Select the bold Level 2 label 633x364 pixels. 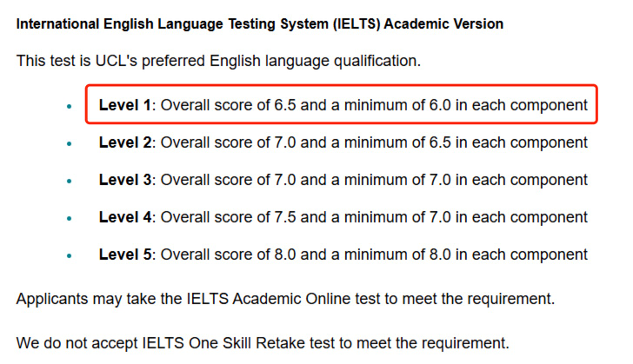tap(125, 142)
